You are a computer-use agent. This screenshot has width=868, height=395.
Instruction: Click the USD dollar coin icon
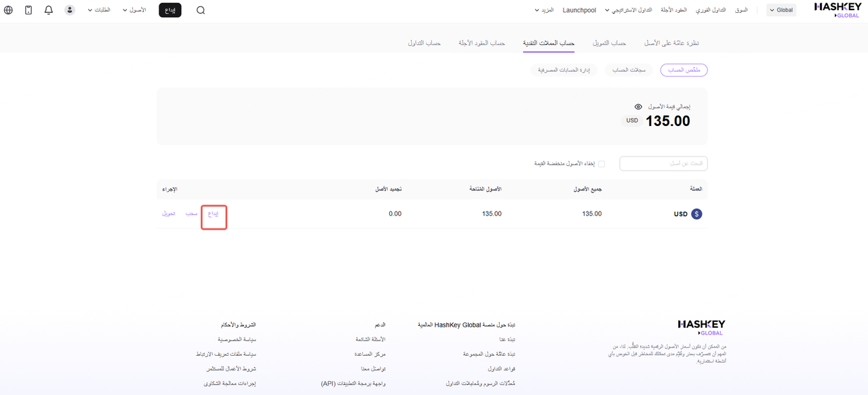696,214
